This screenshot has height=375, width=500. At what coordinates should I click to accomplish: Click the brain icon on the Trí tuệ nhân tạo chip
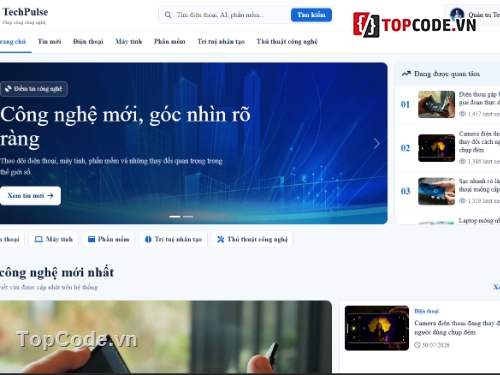click(148, 239)
